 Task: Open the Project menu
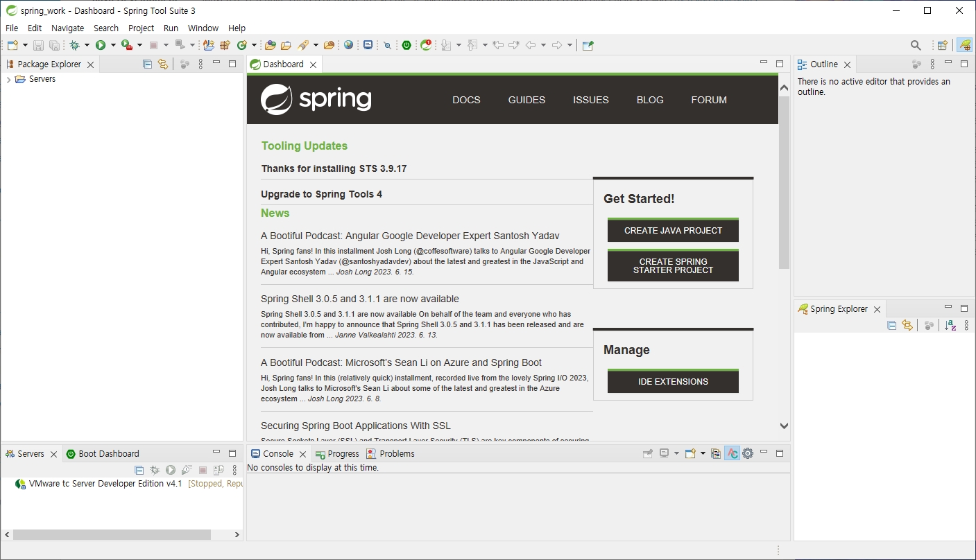[141, 28]
